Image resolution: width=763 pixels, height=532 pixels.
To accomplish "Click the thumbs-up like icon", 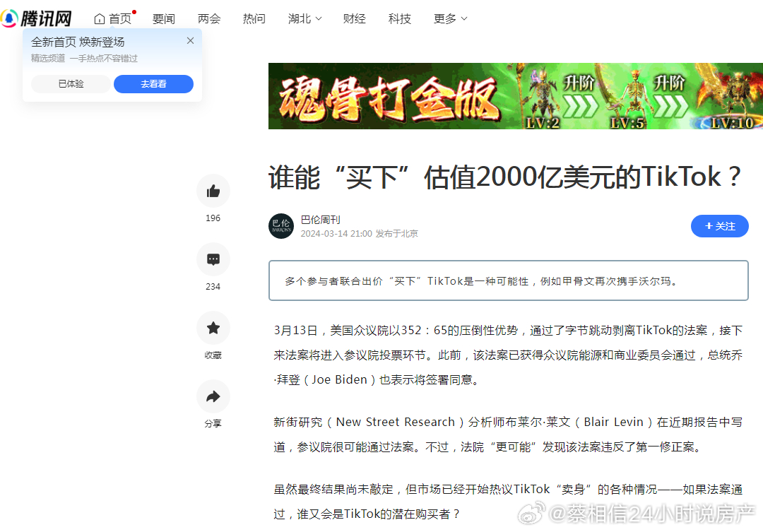I will point(213,191).
